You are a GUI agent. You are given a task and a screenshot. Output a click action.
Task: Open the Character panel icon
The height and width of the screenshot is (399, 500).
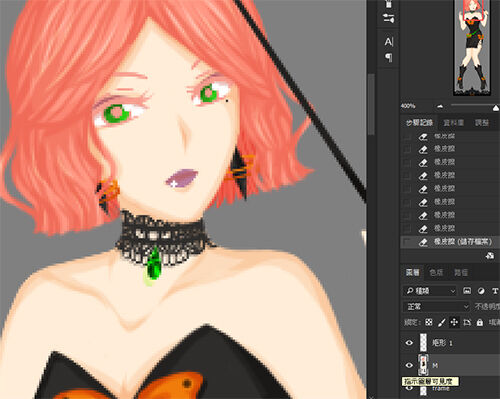[x=389, y=42]
